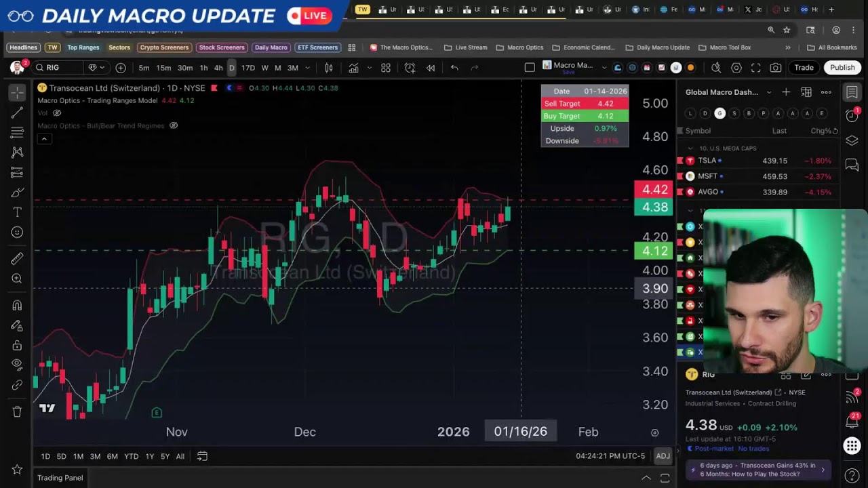The image size is (868, 488).
Task: Open the Alerts panel in right sidebar
Action: click(852, 116)
